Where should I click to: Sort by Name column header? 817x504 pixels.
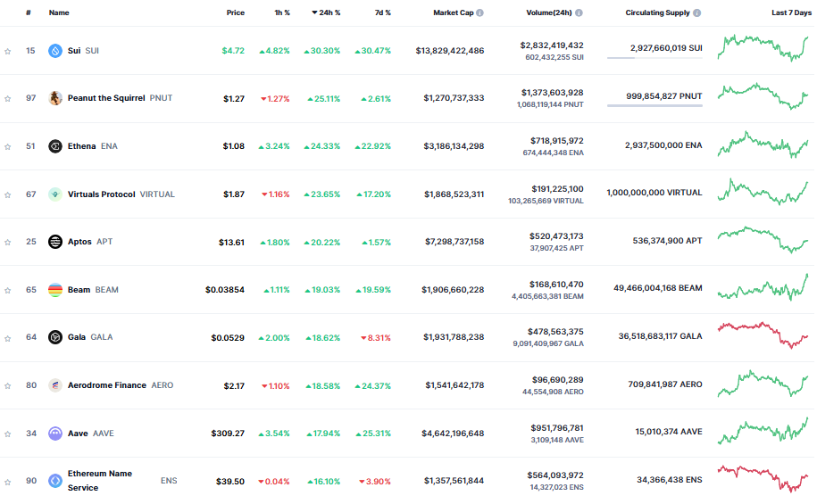(x=59, y=12)
